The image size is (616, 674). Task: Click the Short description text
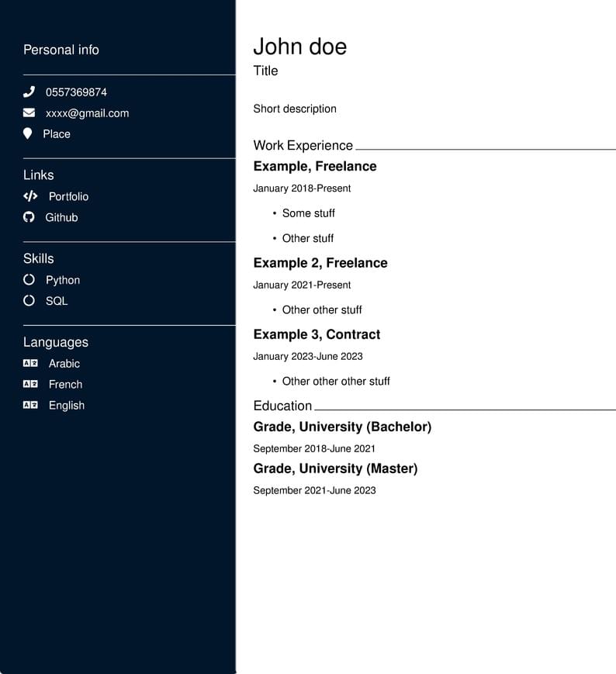tap(295, 109)
